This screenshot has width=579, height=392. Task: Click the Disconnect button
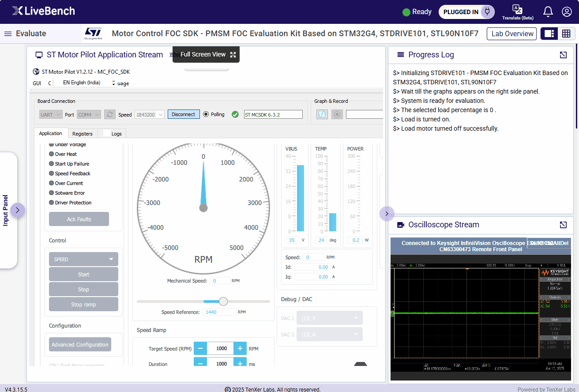pos(184,114)
